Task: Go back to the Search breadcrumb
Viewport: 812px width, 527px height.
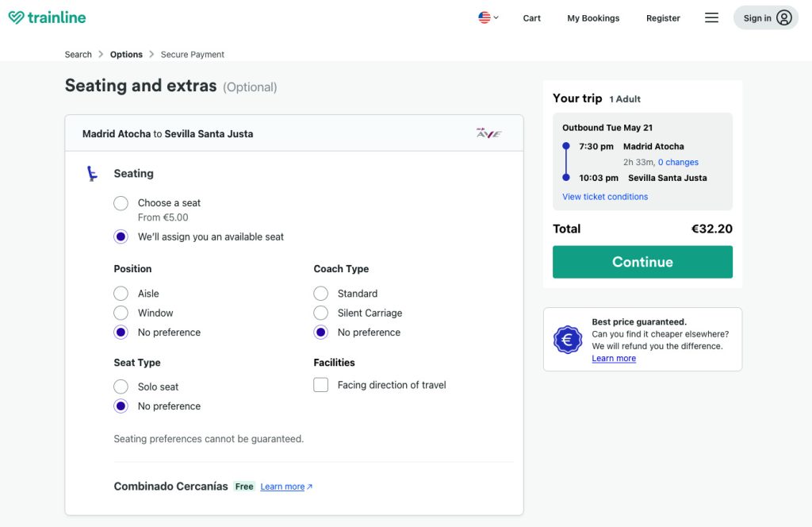Action: pyautogui.click(x=79, y=55)
